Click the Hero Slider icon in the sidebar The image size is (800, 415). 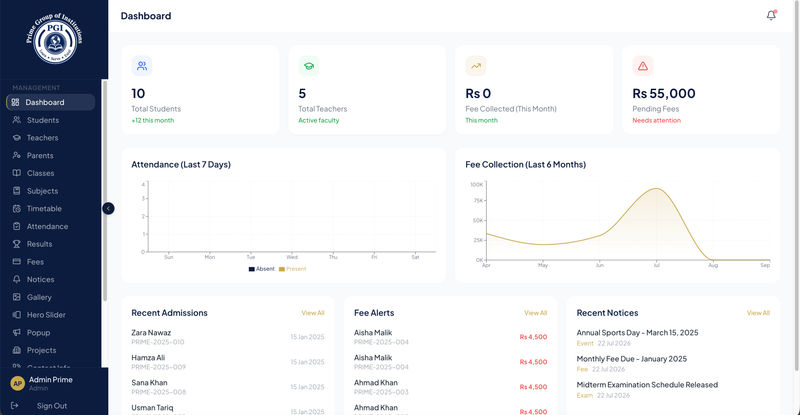pos(17,315)
